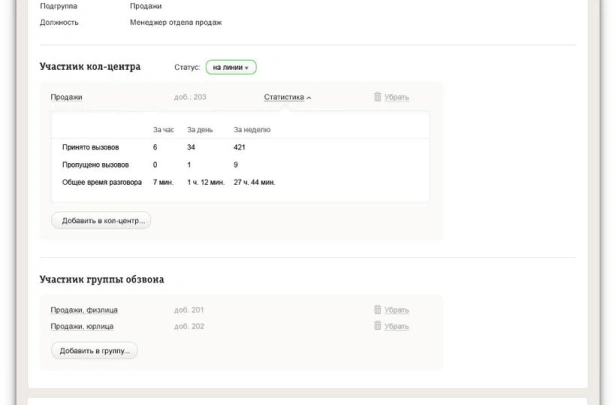
Task: Click Убрать link for Продажи доб. 203
Action: click(x=396, y=97)
